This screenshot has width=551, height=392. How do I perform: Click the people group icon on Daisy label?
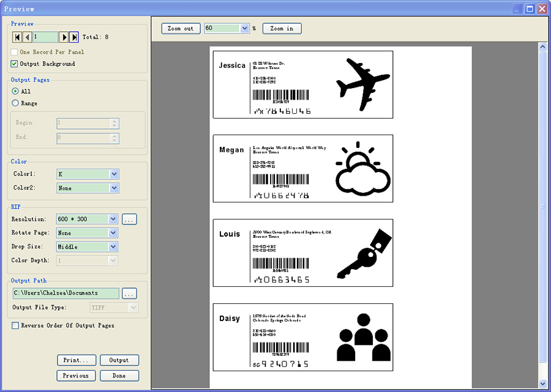[x=364, y=337]
